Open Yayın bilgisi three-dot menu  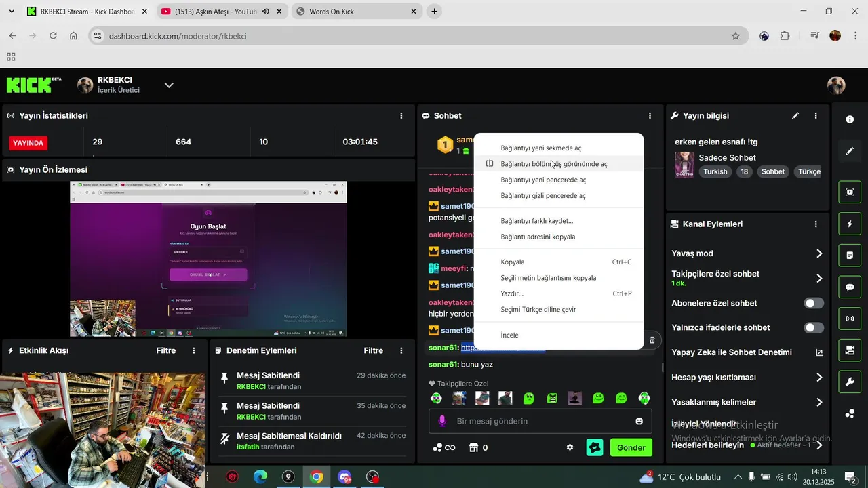[816, 116]
